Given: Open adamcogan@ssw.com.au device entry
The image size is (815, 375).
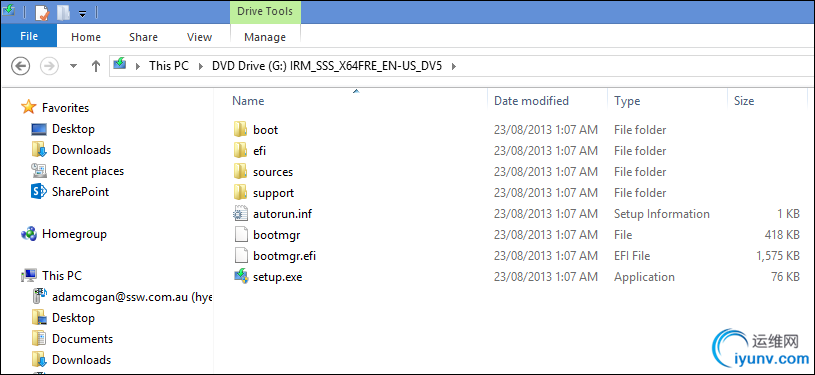Looking at the screenshot, I should tap(132, 297).
